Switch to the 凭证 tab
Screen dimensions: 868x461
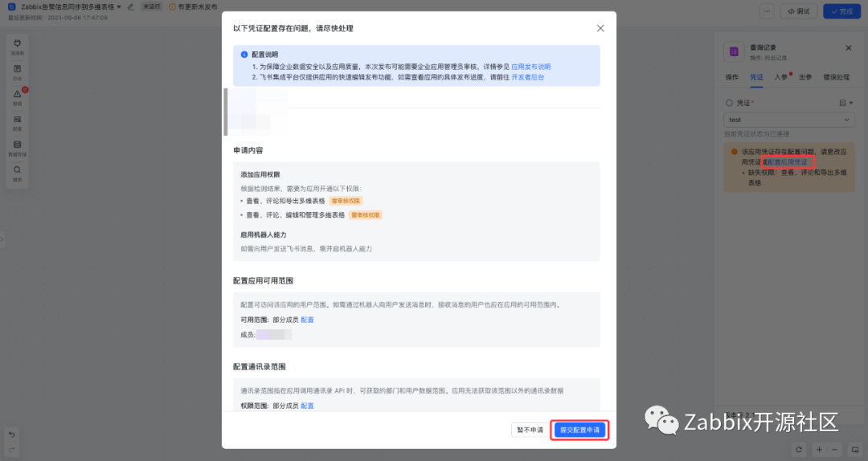coord(756,77)
